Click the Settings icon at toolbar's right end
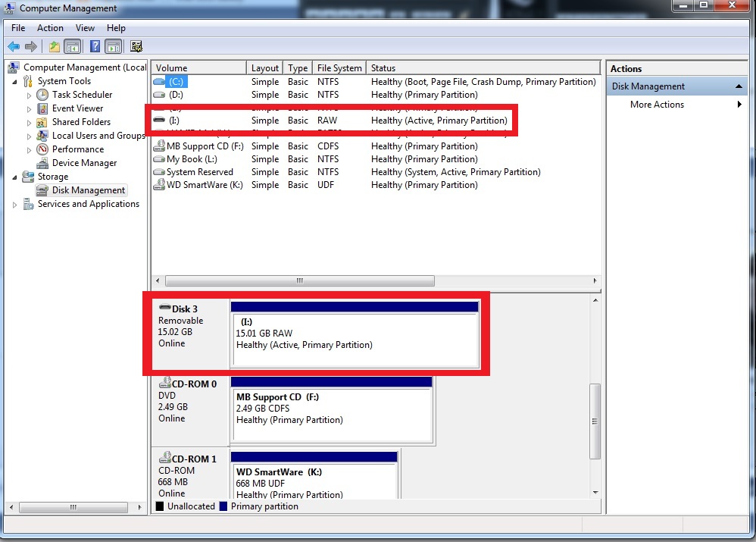The image size is (756, 542). [136, 46]
